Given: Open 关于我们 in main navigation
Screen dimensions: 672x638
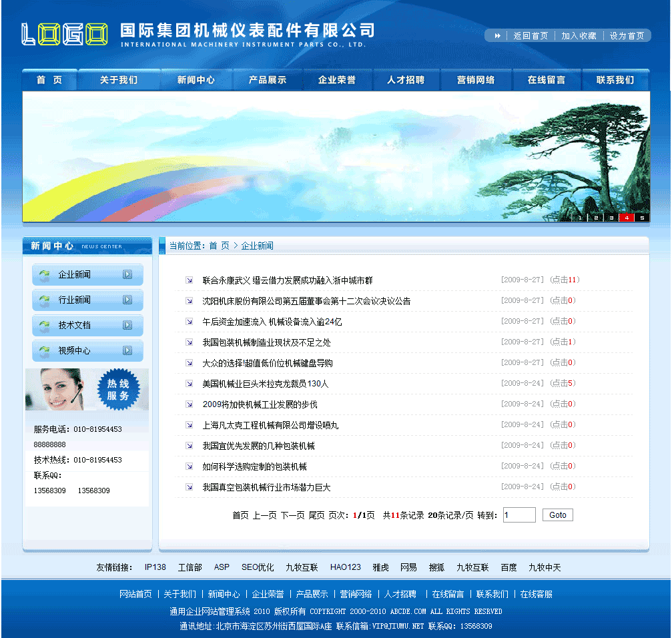Looking at the screenshot, I should click(119, 79).
